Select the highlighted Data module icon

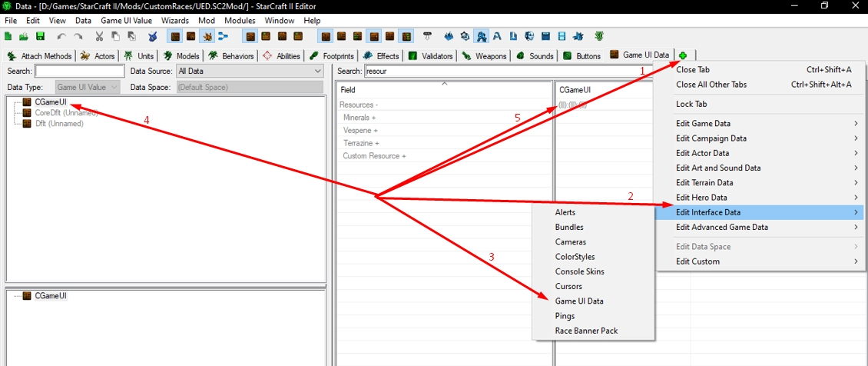pos(481,37)
